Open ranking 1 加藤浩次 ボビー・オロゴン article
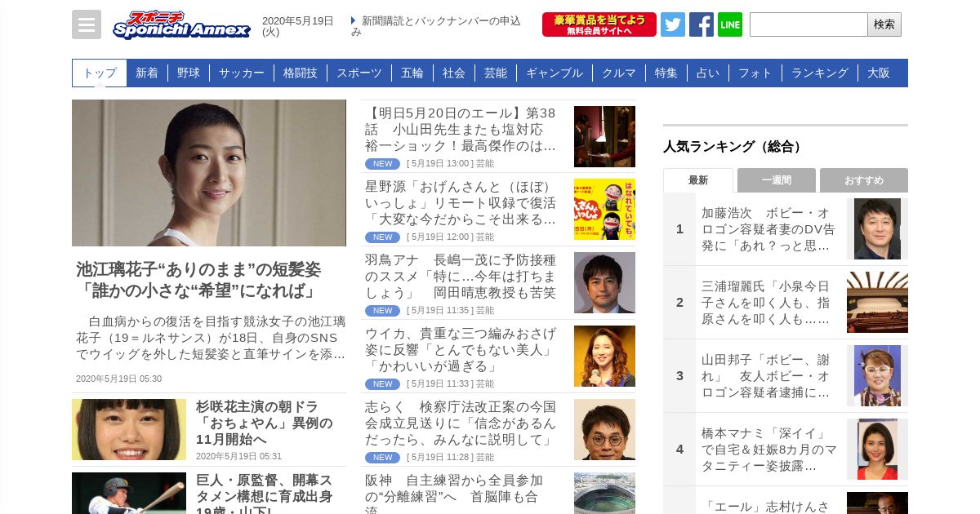The image size is (980, 514). (769, 229)
